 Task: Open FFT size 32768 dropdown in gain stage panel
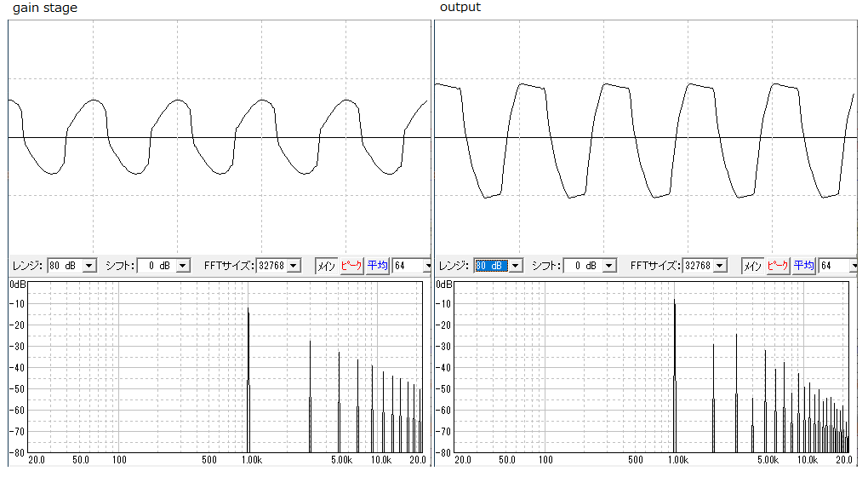278,266
